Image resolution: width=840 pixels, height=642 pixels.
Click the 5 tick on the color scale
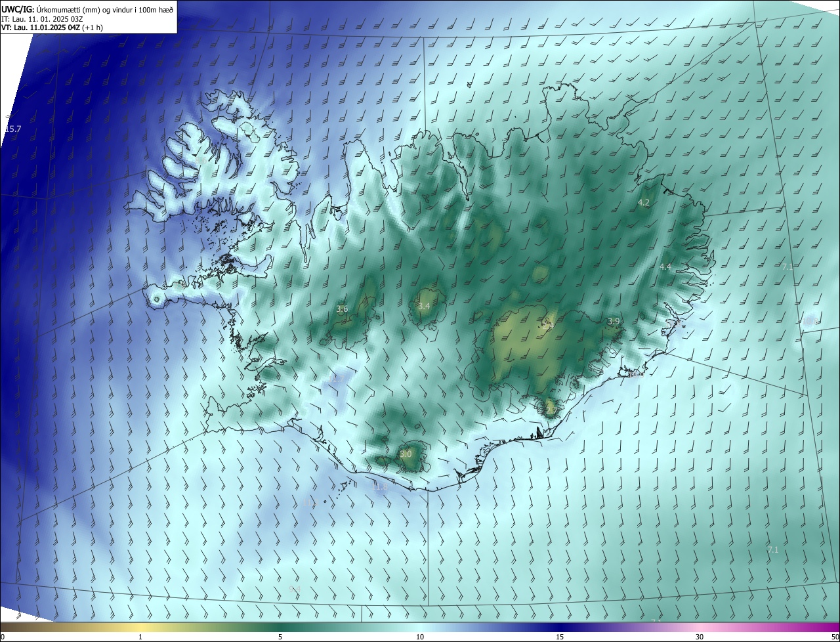(280, 637)
